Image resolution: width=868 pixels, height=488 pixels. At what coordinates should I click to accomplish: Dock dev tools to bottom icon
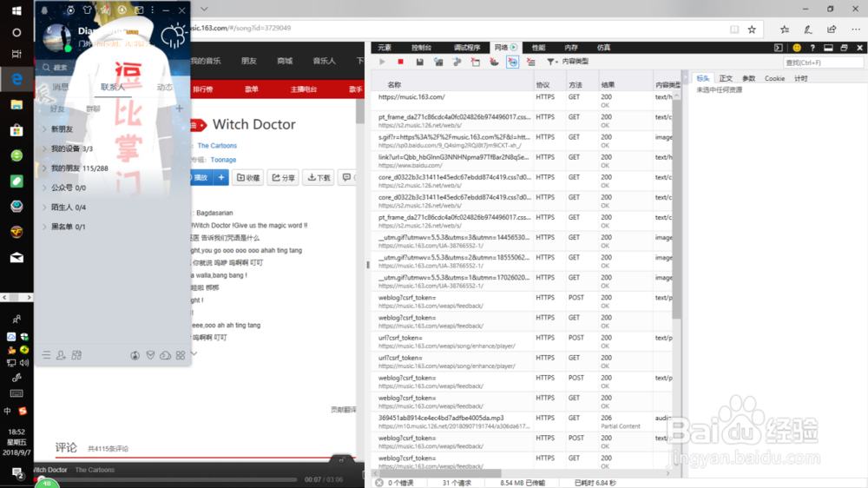click(828, 48)
